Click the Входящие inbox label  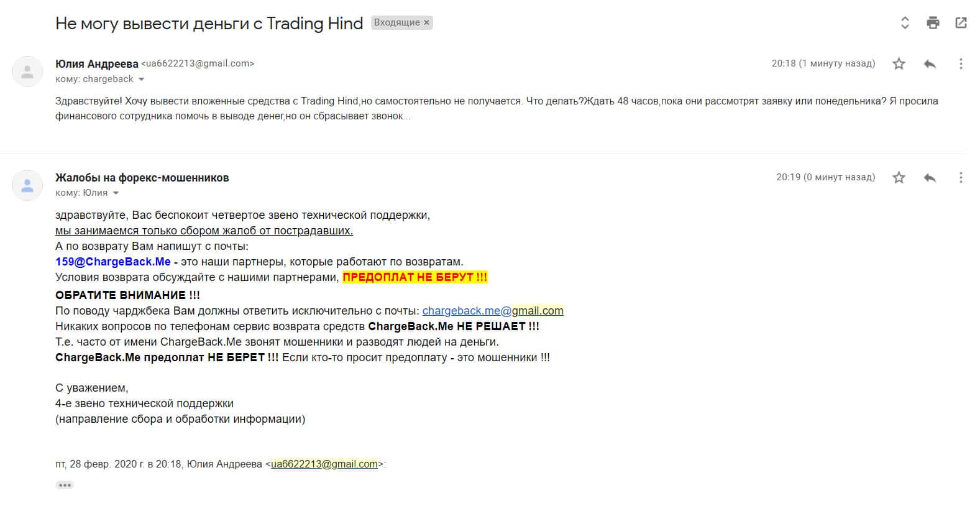tap(397, 22)
